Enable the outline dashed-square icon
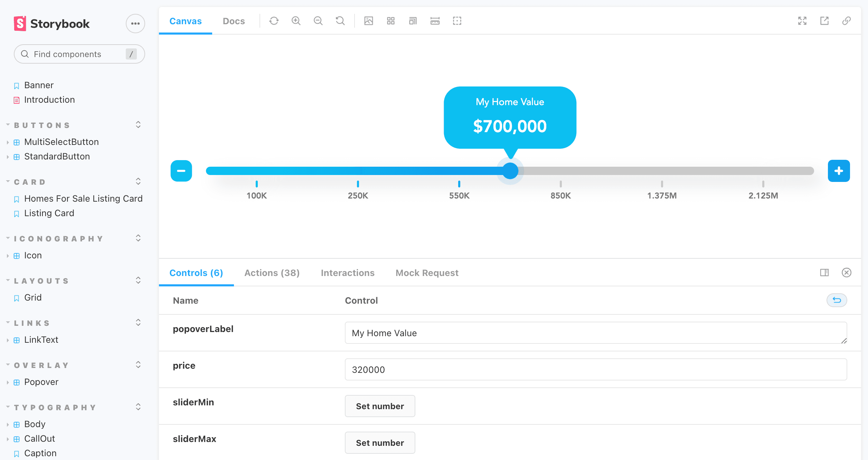This screenshot has height=460, width=868. (457, 21)
